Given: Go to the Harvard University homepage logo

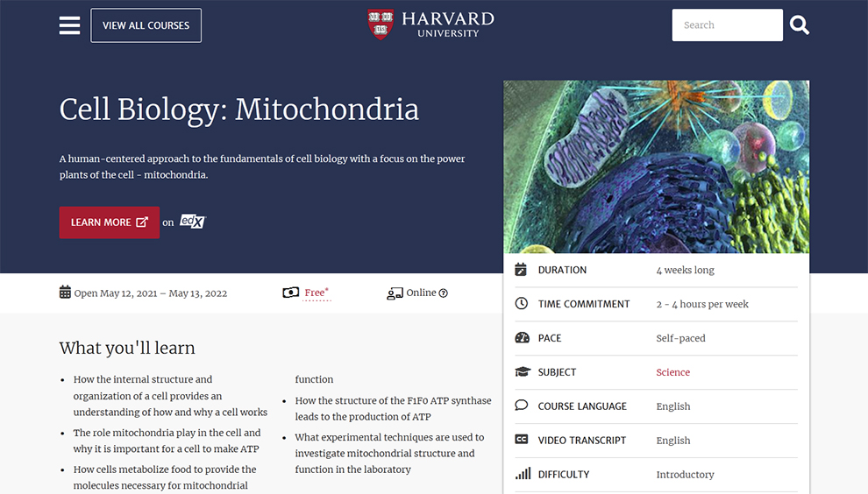Looking at the screenshot, I should (x=430, y=25).
